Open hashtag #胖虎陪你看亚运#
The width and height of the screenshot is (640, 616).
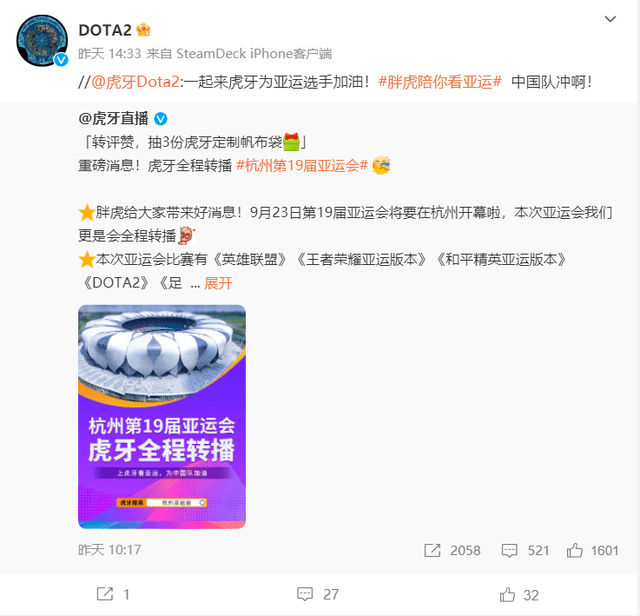click(440, 82)
